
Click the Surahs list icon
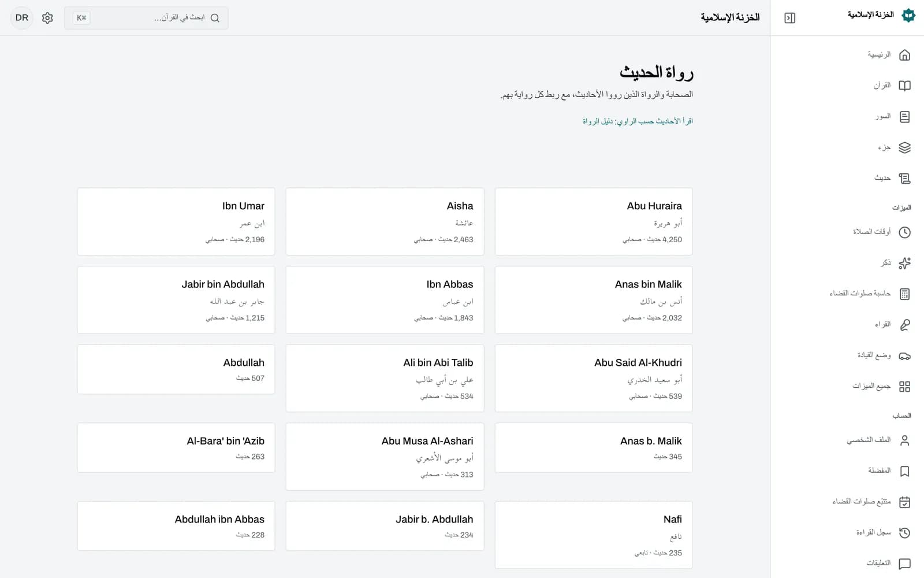coord(904,117)
